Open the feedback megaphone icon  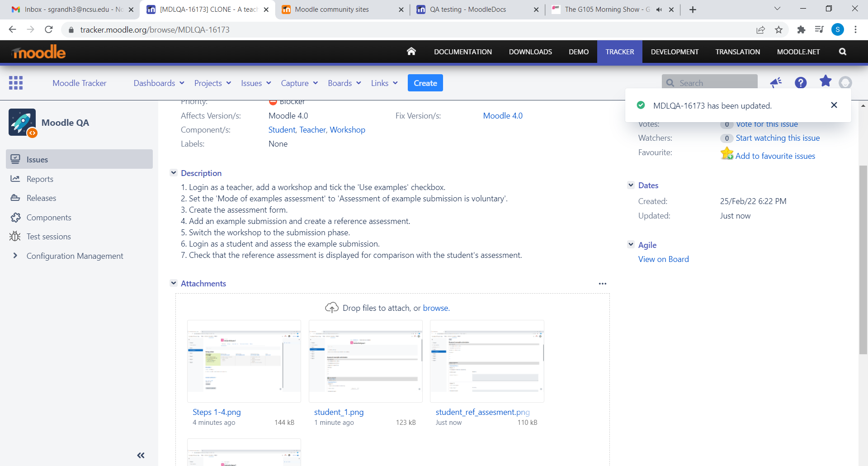[776, 82]
